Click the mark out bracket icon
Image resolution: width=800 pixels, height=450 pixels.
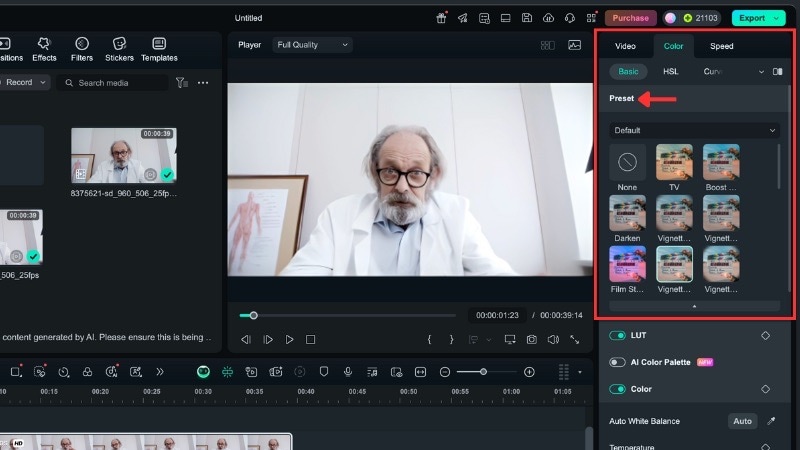[452, 339]
